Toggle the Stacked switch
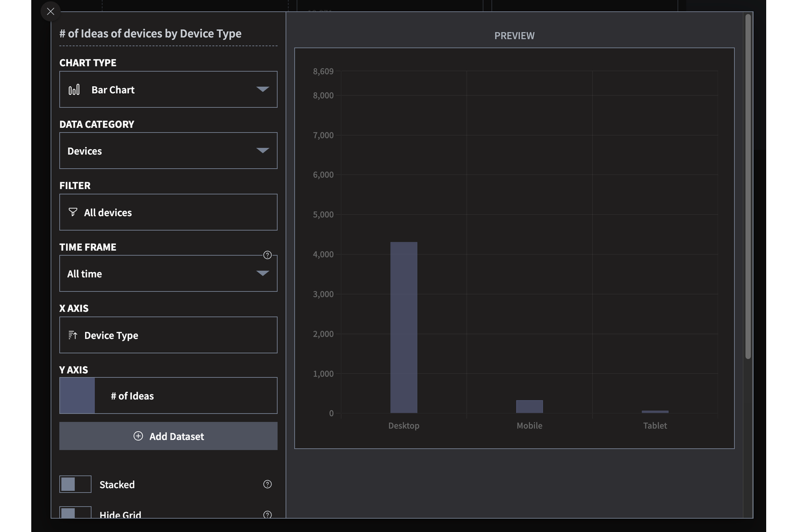 tap(75, 484)
